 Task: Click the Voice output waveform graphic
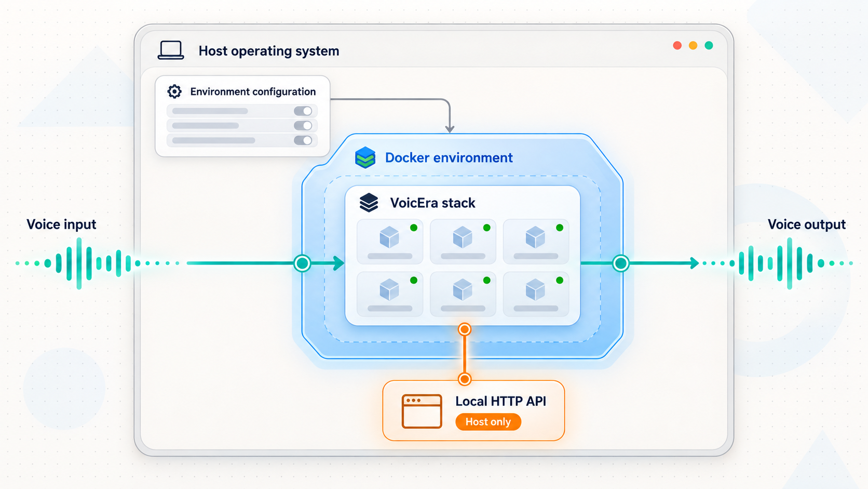click(x=777, y=263)
